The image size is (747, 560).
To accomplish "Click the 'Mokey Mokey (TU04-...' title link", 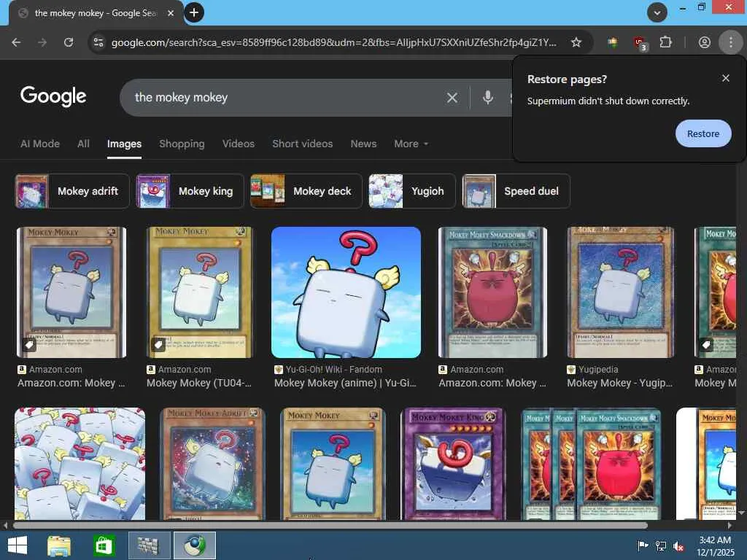I will pyautogui.click(x=199, y=383).
